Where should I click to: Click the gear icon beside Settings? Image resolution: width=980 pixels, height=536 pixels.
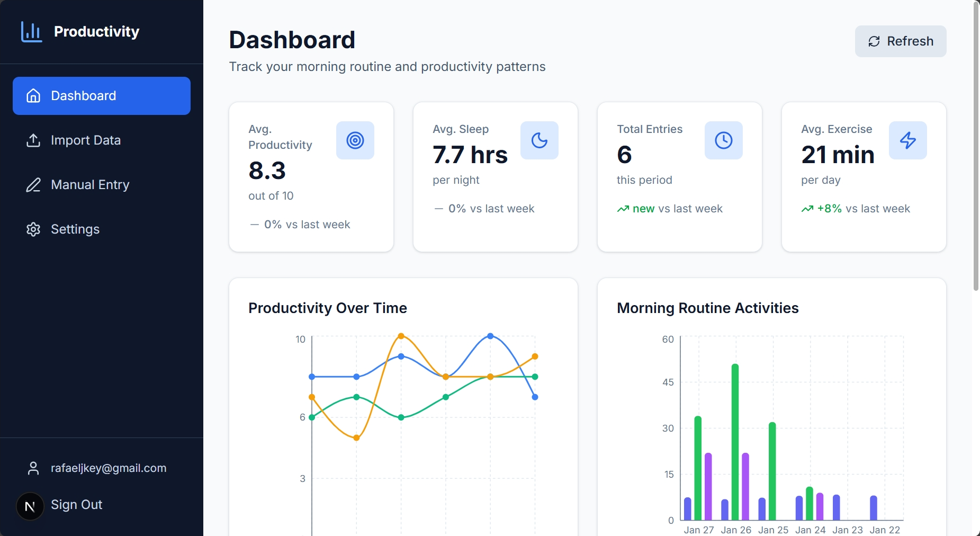point(33,229)
